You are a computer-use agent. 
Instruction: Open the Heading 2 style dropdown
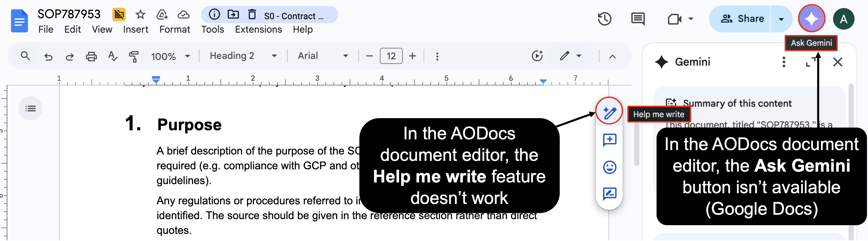pos(243,56)
